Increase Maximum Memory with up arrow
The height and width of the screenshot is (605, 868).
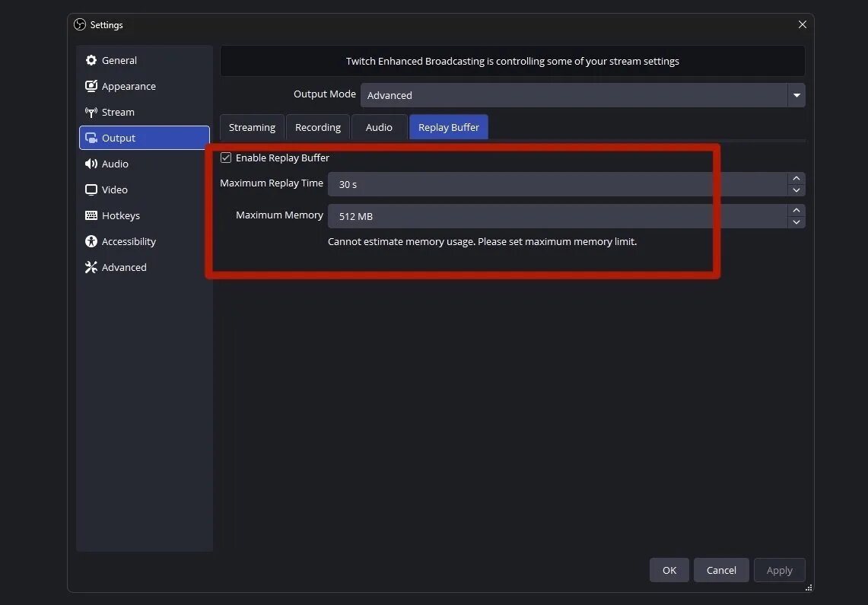coord(796,210)
